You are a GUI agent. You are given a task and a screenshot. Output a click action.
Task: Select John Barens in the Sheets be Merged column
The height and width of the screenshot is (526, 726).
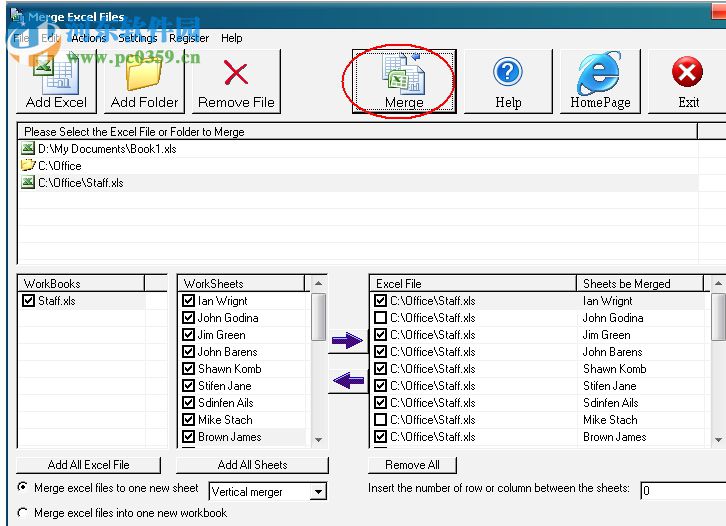(x=612, y=352)
